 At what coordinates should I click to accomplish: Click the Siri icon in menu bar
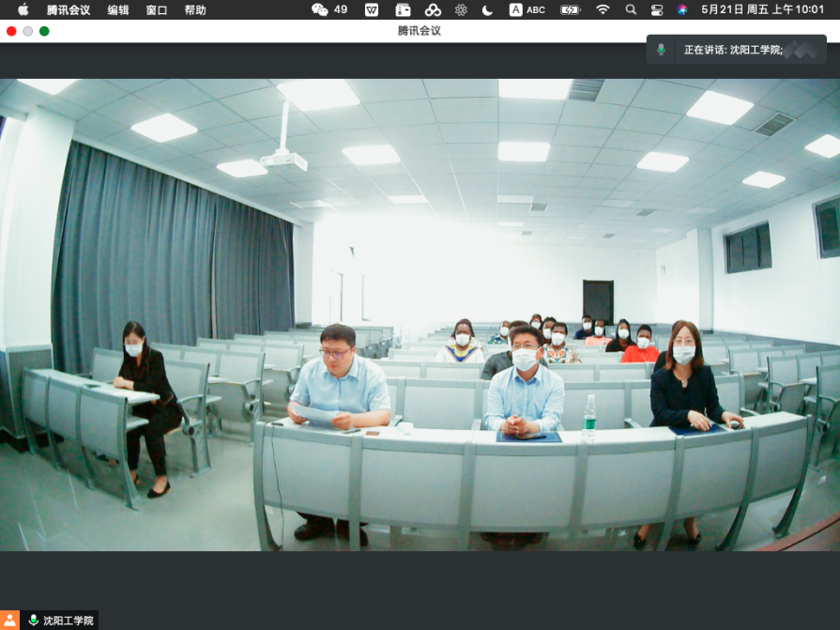682,9
